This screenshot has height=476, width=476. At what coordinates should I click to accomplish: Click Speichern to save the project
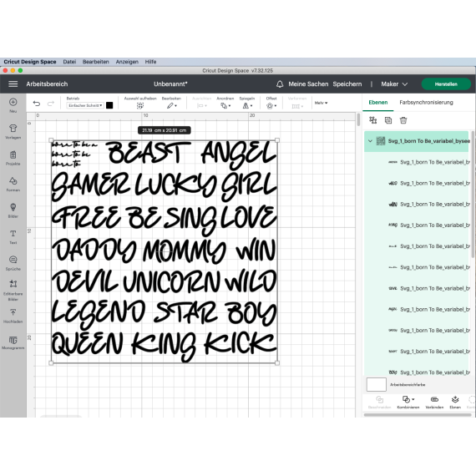pyautogui.click(x=347, y=84)
